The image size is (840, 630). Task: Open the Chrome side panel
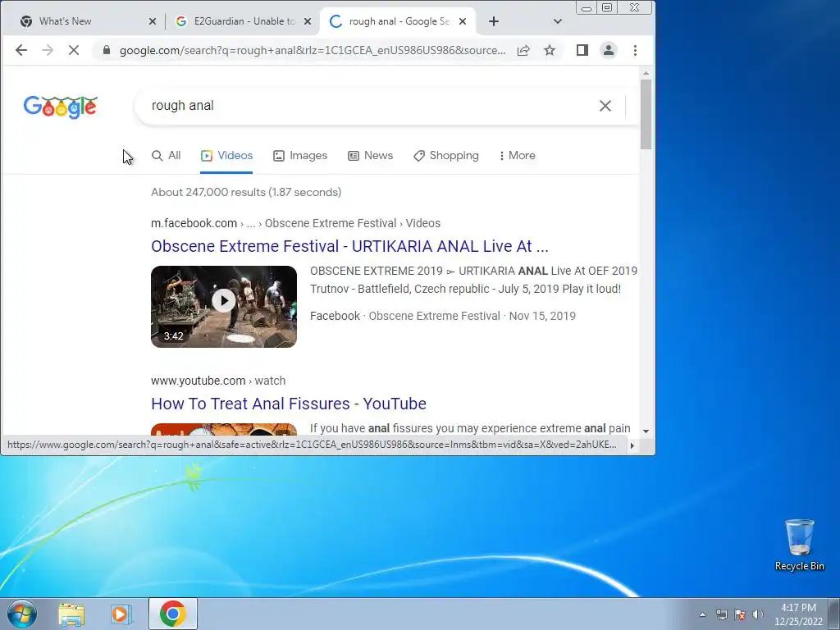pos(582,50)
